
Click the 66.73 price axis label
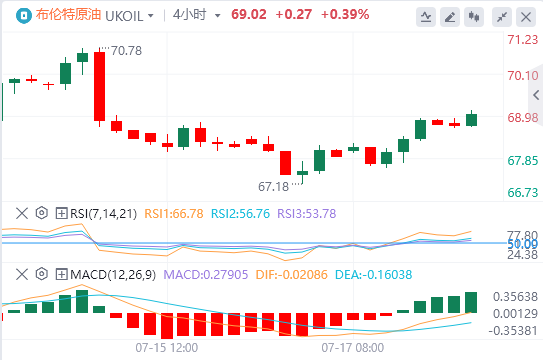(x=523, y=192)
